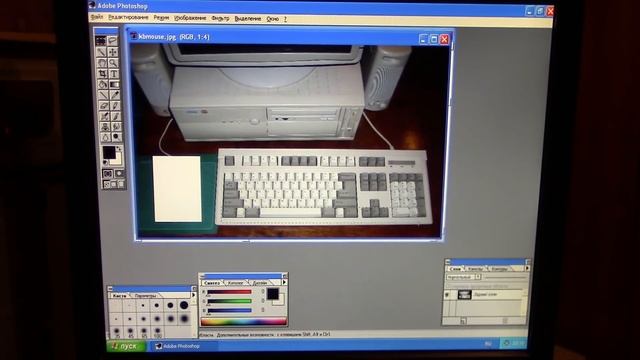Choose the standard window screen mode

107,184
